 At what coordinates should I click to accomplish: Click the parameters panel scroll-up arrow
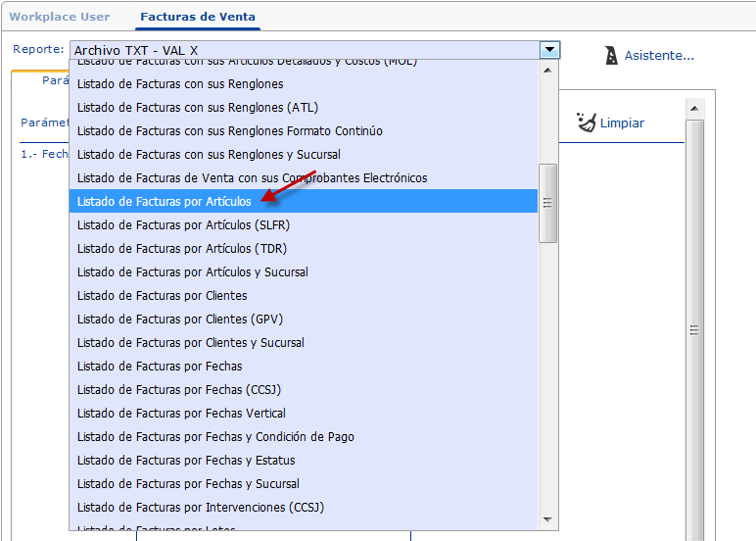tap(695, 108)
